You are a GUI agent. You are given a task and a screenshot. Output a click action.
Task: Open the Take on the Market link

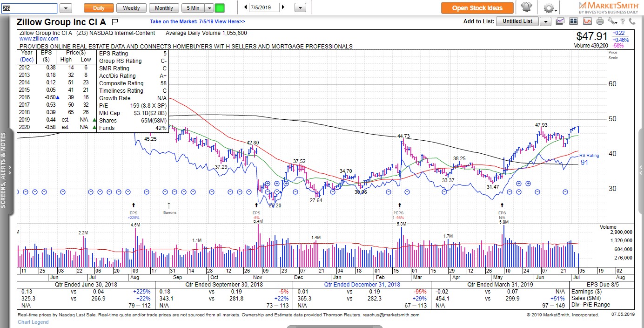[x=197, y=21]
